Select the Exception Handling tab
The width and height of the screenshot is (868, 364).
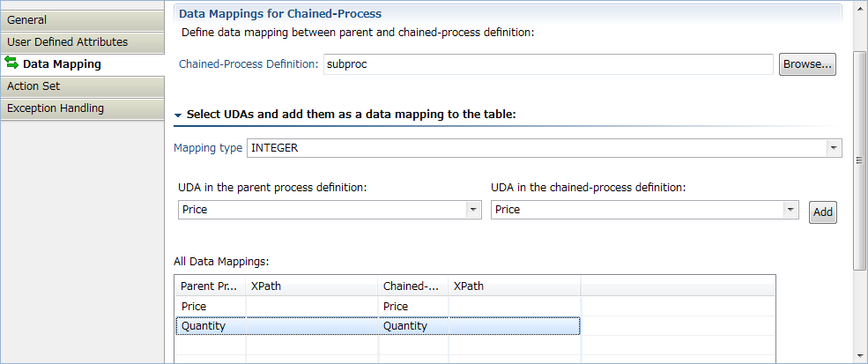coord(82,108)
